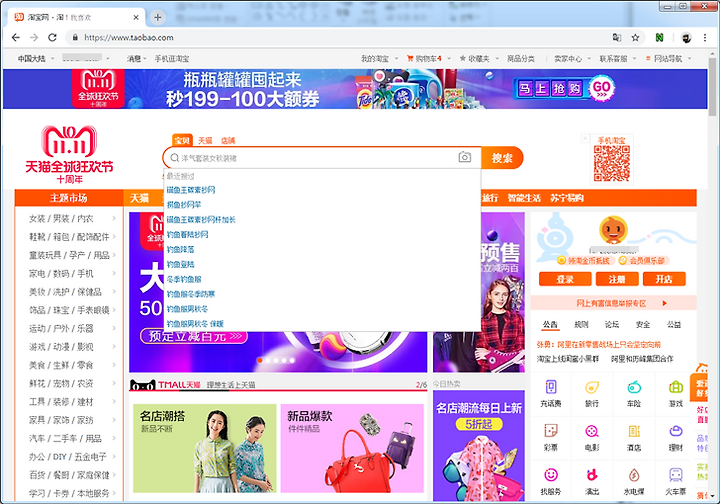Open the 名店潮搭 promotional thumbnail
The image size is (720, 504).
pyautogui.click(x=205, y=448)
